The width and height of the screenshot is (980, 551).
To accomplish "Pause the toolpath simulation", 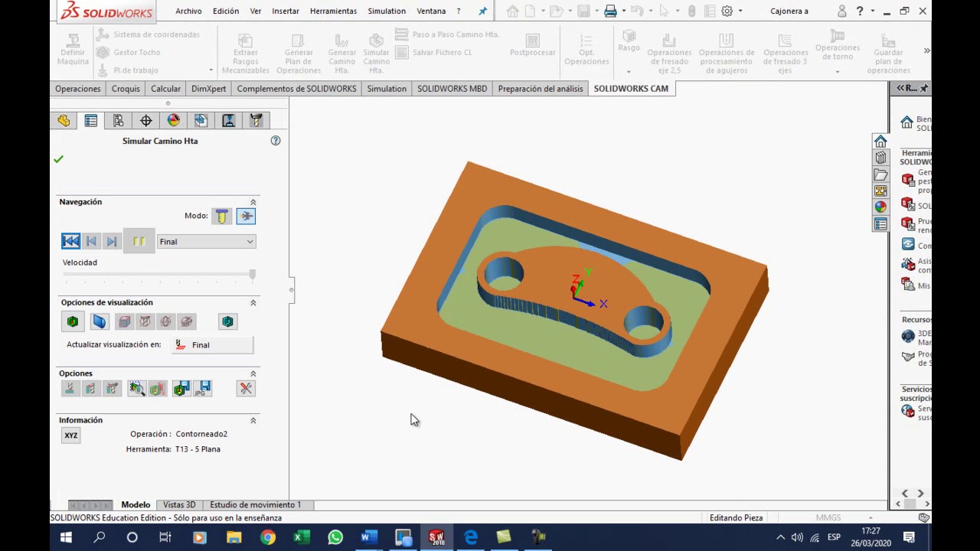I will click(x=139, y=241).
